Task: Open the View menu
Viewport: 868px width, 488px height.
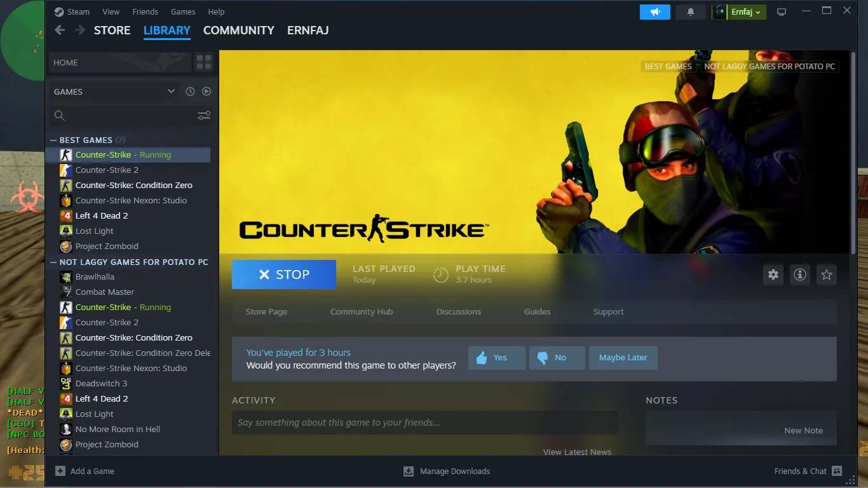Action: pyautogui.click(x=111, y=11)
